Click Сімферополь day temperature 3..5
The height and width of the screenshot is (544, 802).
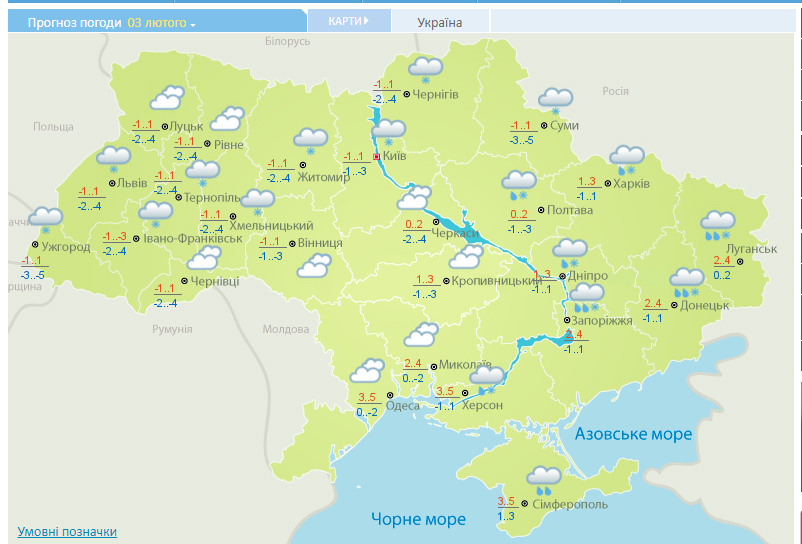[x=506, y=501]
